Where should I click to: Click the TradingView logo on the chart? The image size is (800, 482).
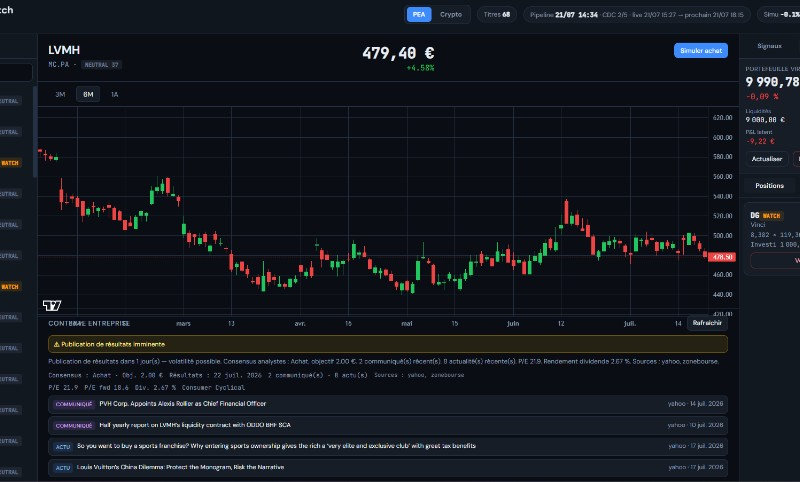click(x=52, y=306)
